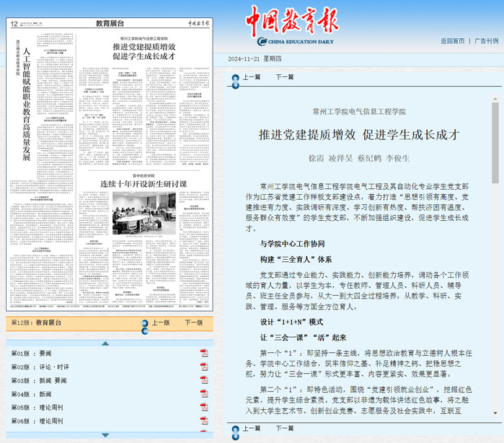Image resolution: width=504 pixels, height=443 pixels.
Task: Click 人工智能赋能职业教育高质量发展 vertical headline
Action: pos(27,105)
